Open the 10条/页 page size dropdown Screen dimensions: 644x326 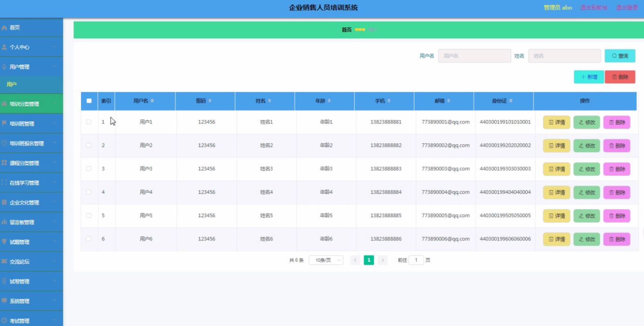(326, 260)
